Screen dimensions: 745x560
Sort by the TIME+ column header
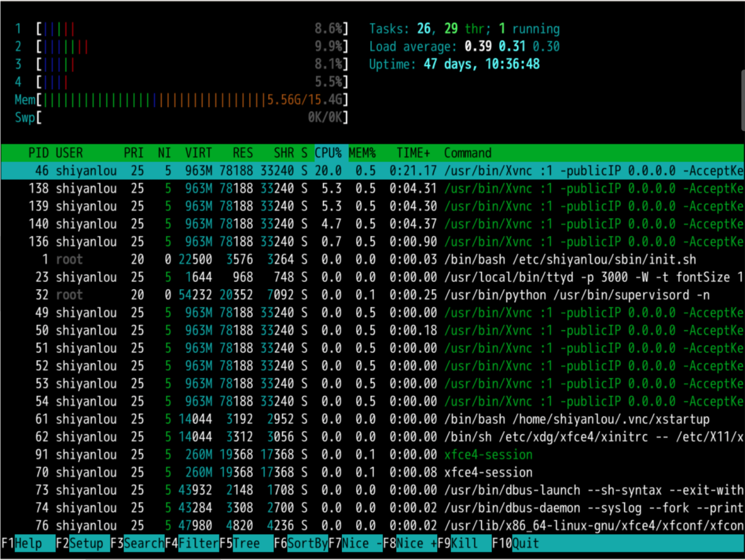coord(413,153)
